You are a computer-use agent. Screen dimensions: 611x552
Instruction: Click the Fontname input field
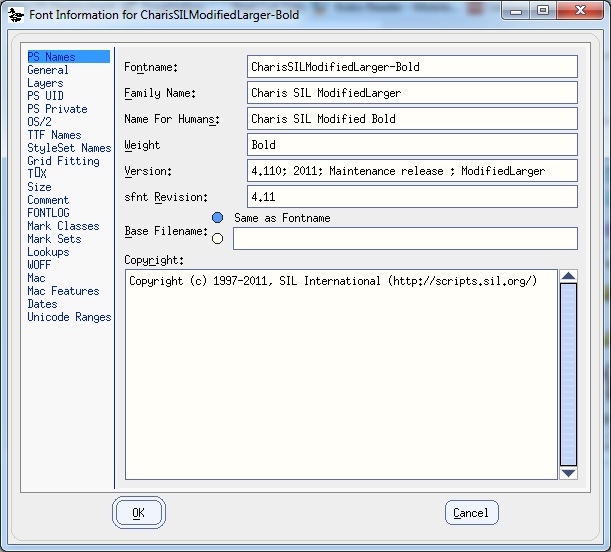click(x=412, y=67)
